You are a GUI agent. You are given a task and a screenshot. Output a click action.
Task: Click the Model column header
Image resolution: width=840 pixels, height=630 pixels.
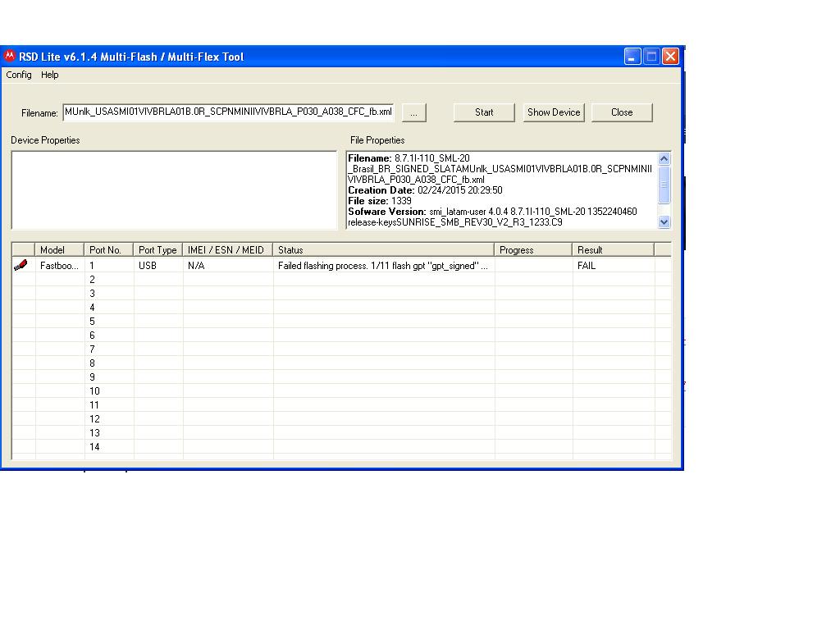click(x=59, y=250)
